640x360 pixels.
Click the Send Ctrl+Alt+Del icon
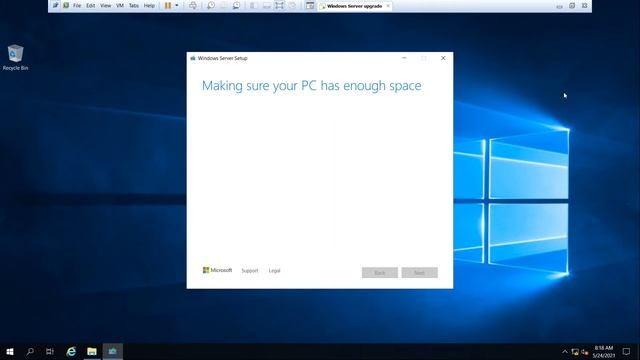pos(193,6)
